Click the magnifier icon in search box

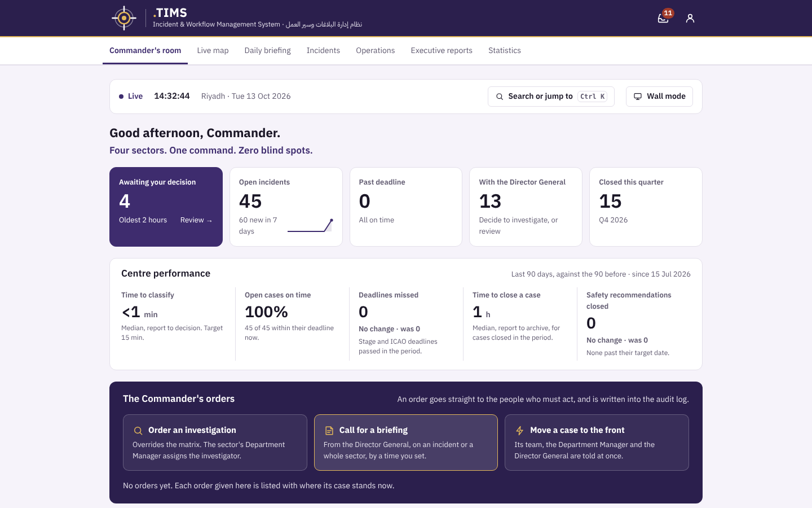[x=500, y=97]
